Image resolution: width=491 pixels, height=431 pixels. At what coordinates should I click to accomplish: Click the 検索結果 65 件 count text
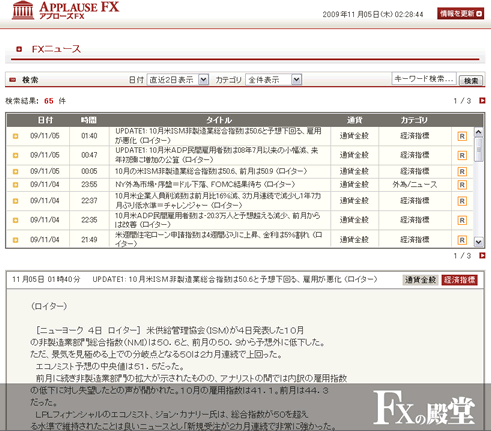click(35, 101)
